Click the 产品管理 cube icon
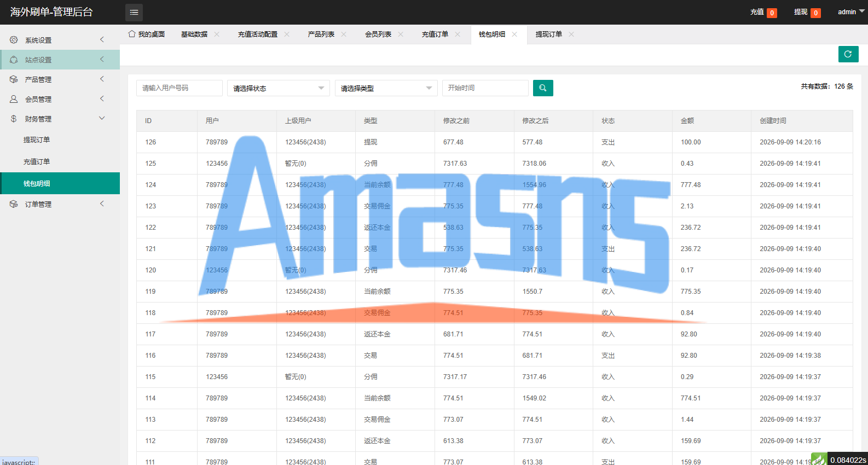Viewport: 868px width, 465px height. click(14, 79)
